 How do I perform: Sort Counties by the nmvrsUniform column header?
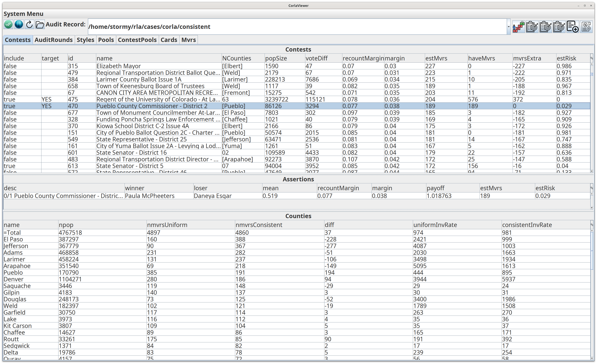[x=191, y=225]
